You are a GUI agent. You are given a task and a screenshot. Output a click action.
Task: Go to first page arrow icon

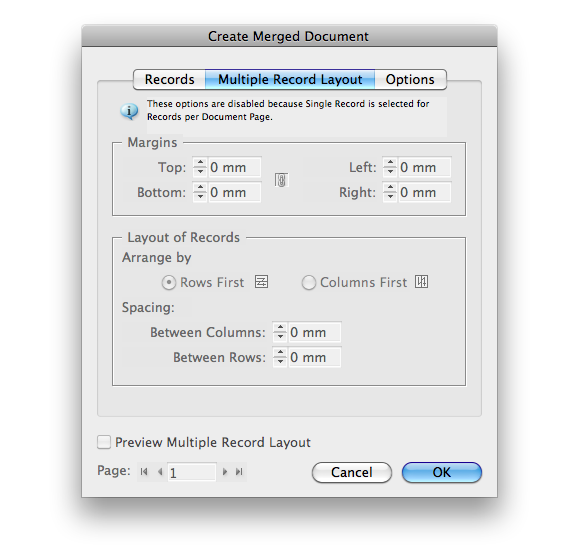pos(144,472)
